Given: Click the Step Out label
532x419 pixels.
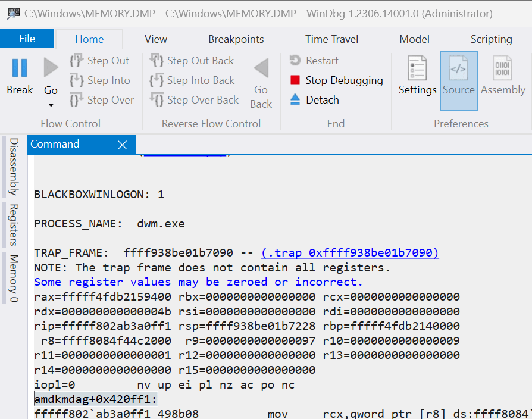Looking at the screenshot, I should [108, 60].
